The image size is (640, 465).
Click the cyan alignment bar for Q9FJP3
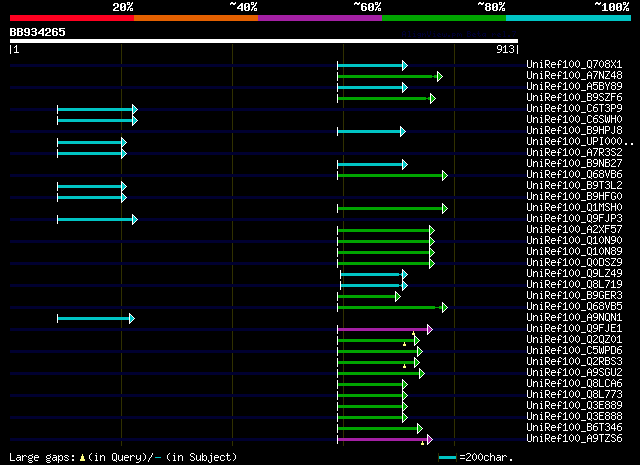point(98,220)
